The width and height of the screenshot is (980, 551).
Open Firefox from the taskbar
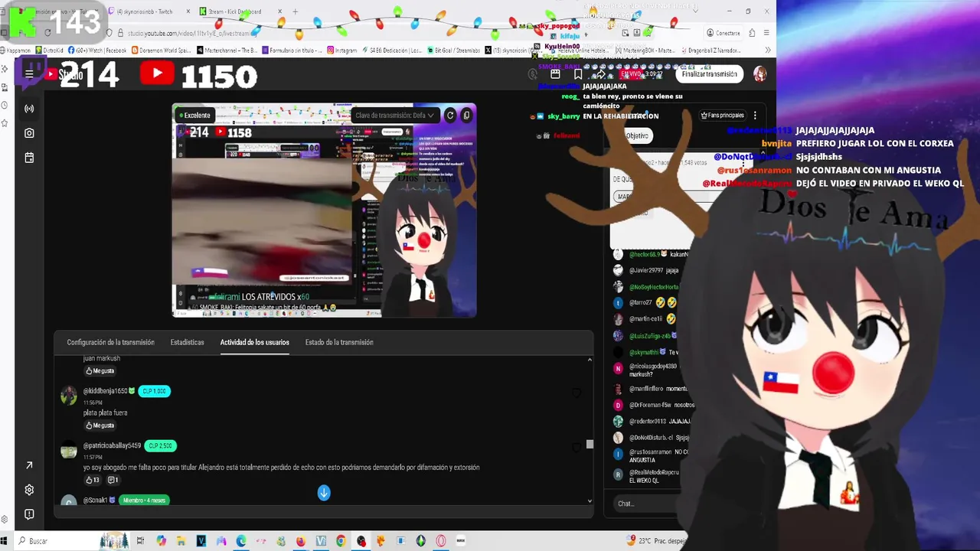click(301, 541)
